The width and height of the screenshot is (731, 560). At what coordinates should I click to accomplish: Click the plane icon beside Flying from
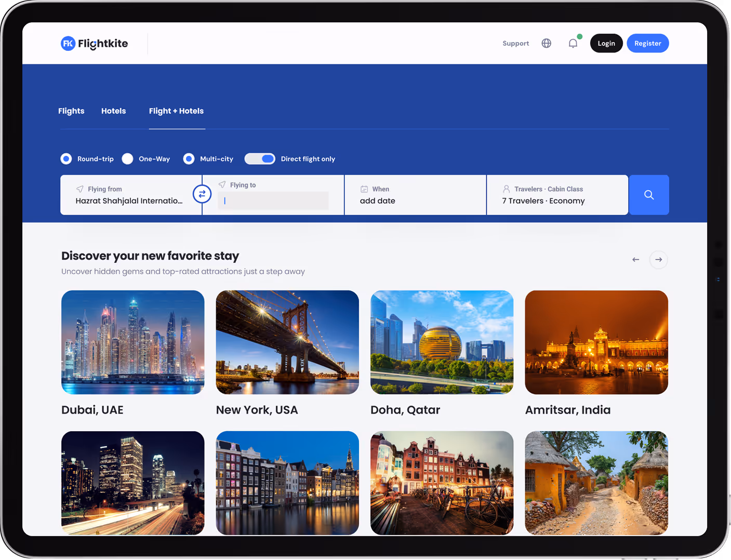click(x=79, y=189)
